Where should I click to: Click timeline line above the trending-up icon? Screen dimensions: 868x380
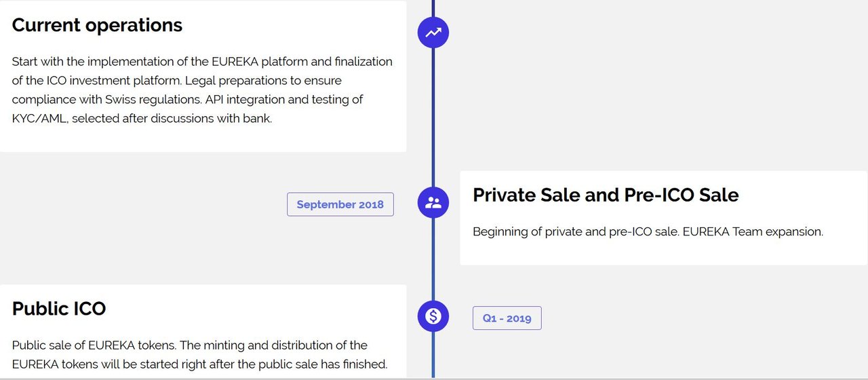pyautogui.click(x=433, y=7)
